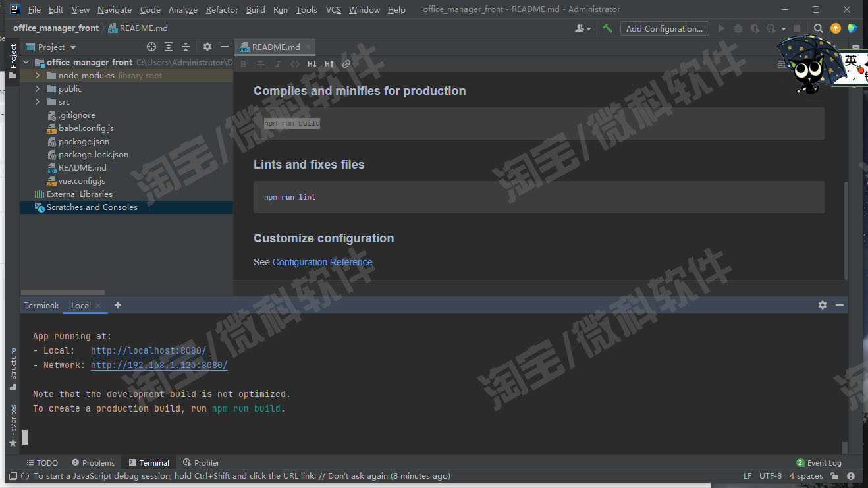This screenshot has height=488, width=868.
Task: Click the locate target icon in Project panel
Action: (x=151, y=47)
